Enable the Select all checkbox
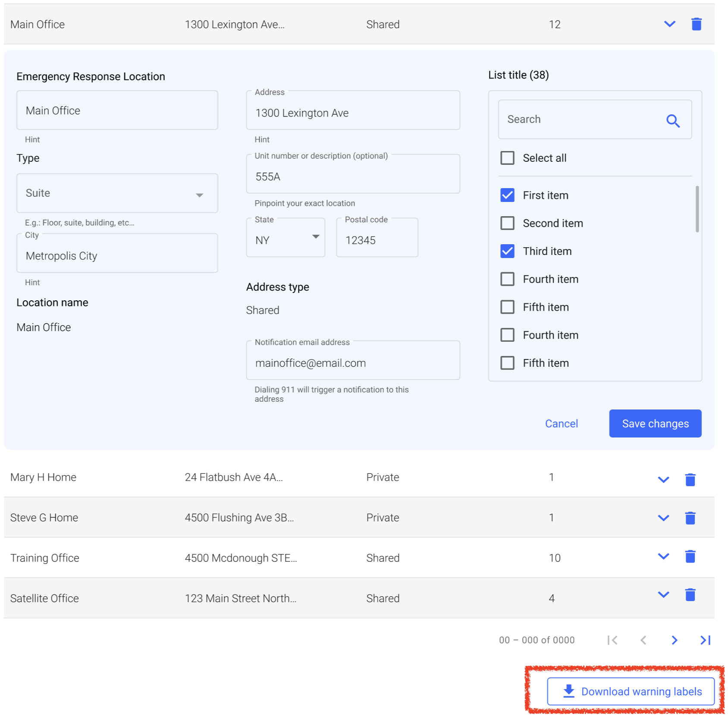 507,158
